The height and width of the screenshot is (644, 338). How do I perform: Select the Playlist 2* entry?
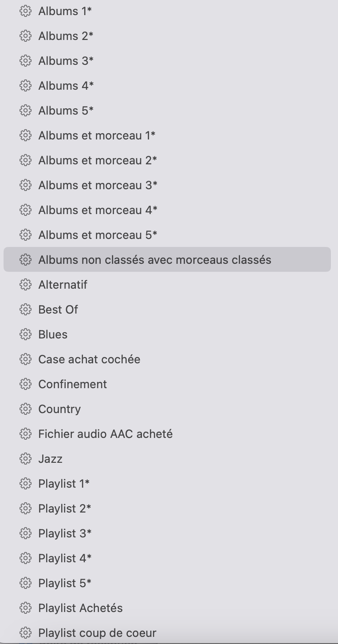click(x=65, y=509)
